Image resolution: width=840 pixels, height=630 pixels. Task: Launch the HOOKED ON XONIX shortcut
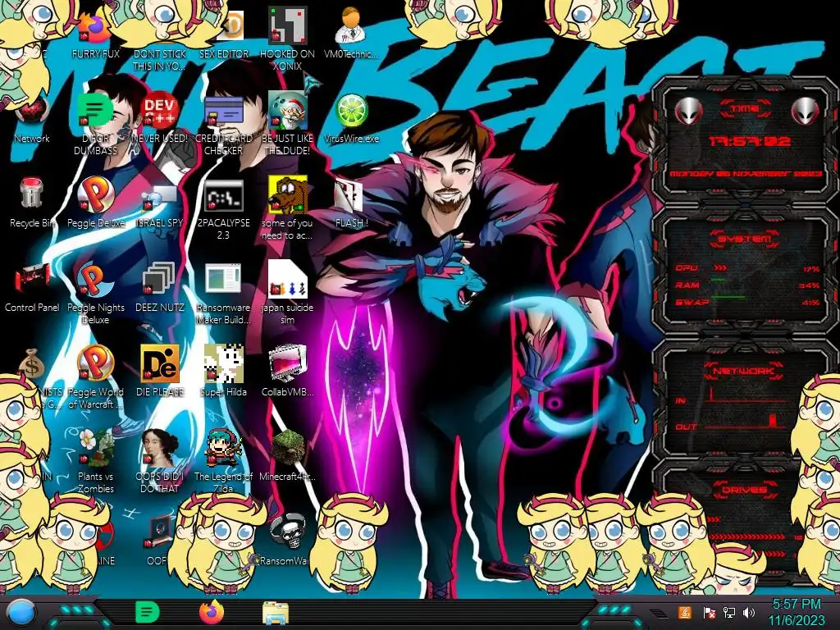tap(287, 25)
